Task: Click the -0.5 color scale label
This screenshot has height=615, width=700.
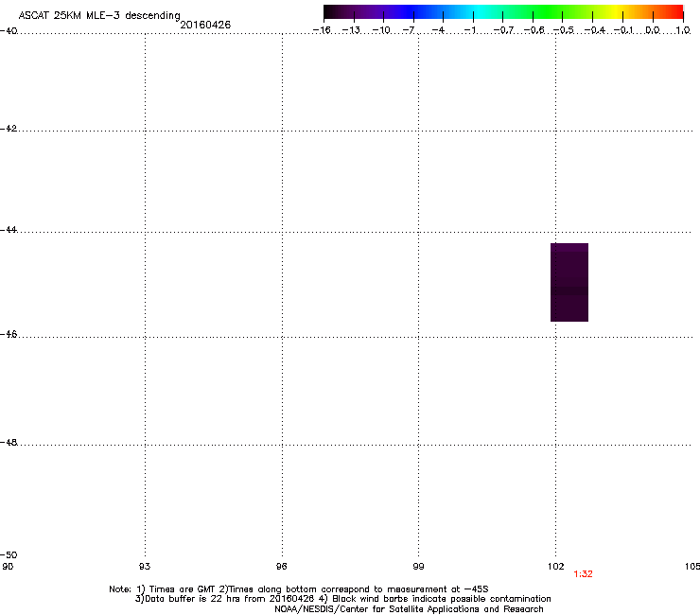Action: 564,30
